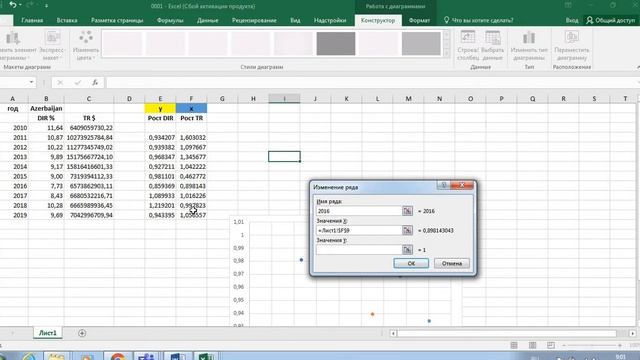Open the Данные ribbon tab
The width and height of the screenshot is (640, 360).
207,20
